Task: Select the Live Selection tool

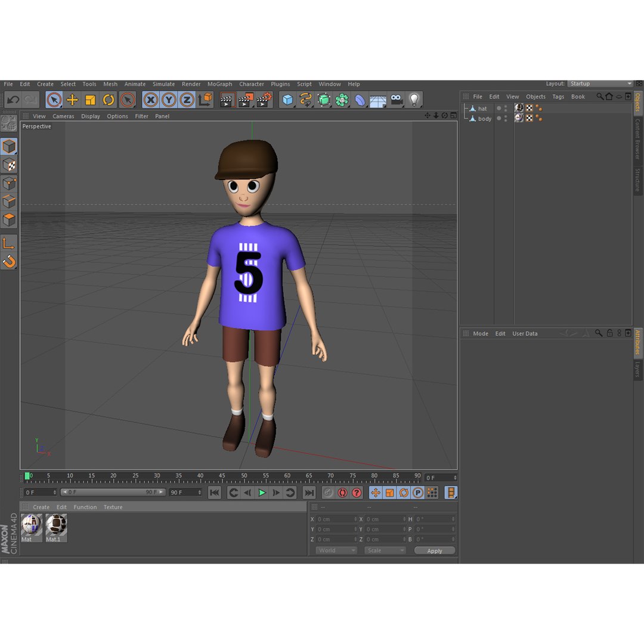Action: tap(54, 100)
